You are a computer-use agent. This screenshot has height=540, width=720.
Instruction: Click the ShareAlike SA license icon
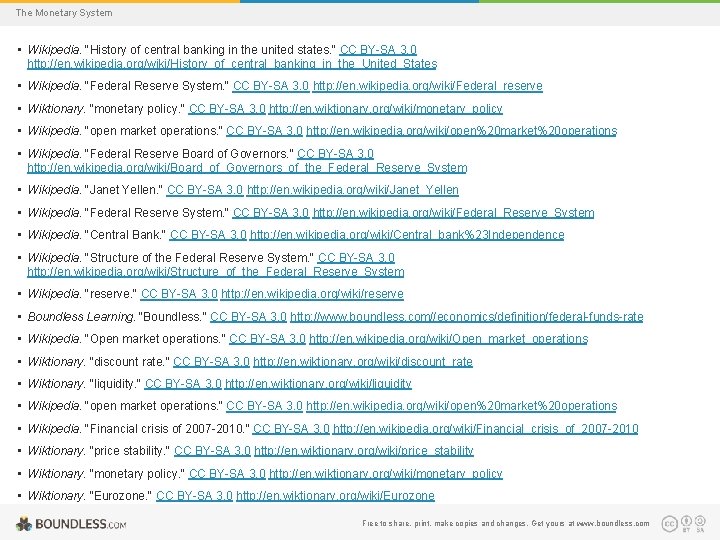(x=700, y=523)
